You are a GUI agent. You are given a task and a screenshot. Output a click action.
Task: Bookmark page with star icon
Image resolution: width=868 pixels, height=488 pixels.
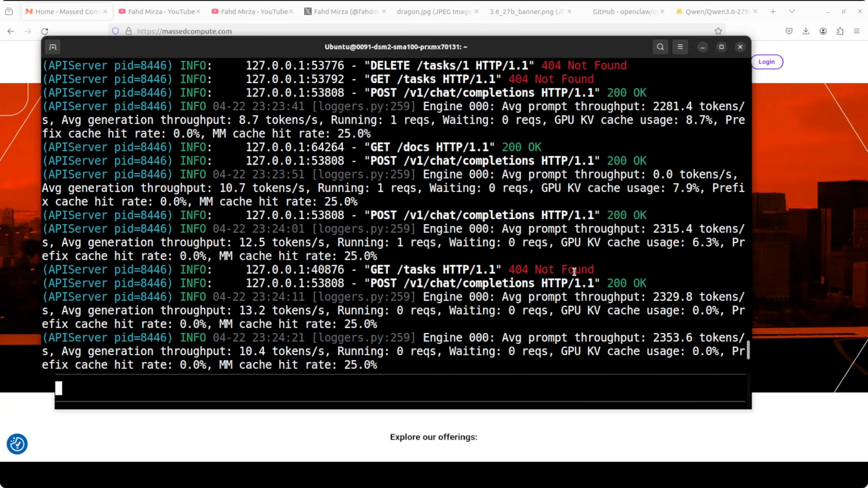point(718,31)
